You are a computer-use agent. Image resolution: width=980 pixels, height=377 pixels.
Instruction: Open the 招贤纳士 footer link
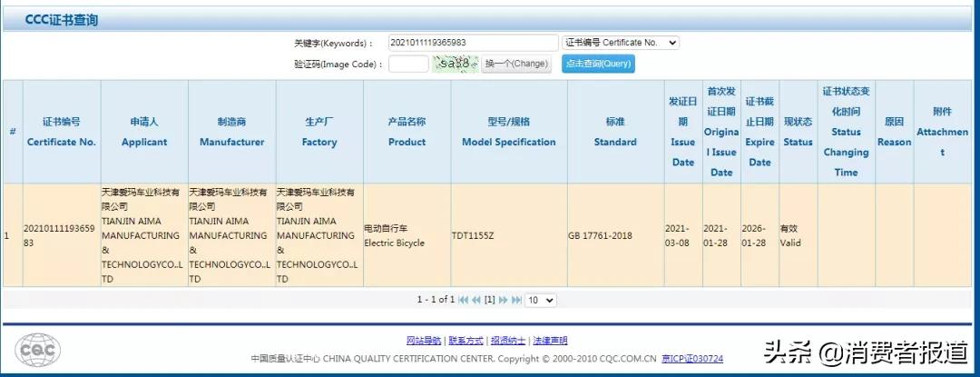(x=507, y=341)
